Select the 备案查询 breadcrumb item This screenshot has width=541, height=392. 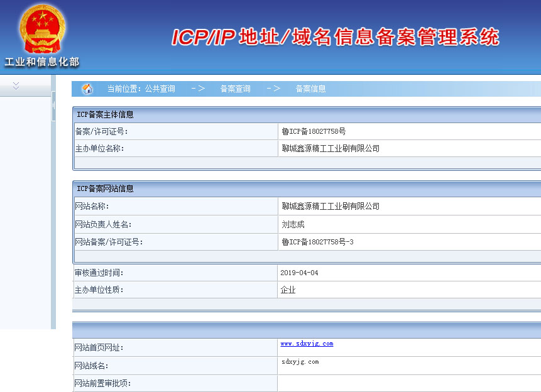[x=235, y=89]
